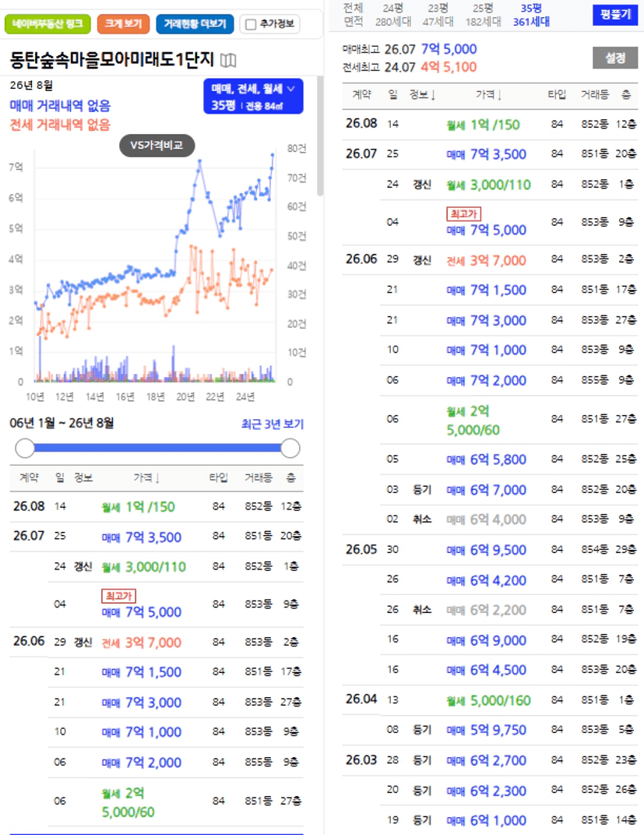
Task: Click the 최고가 badge in right list
Action: tap(463, 213)
